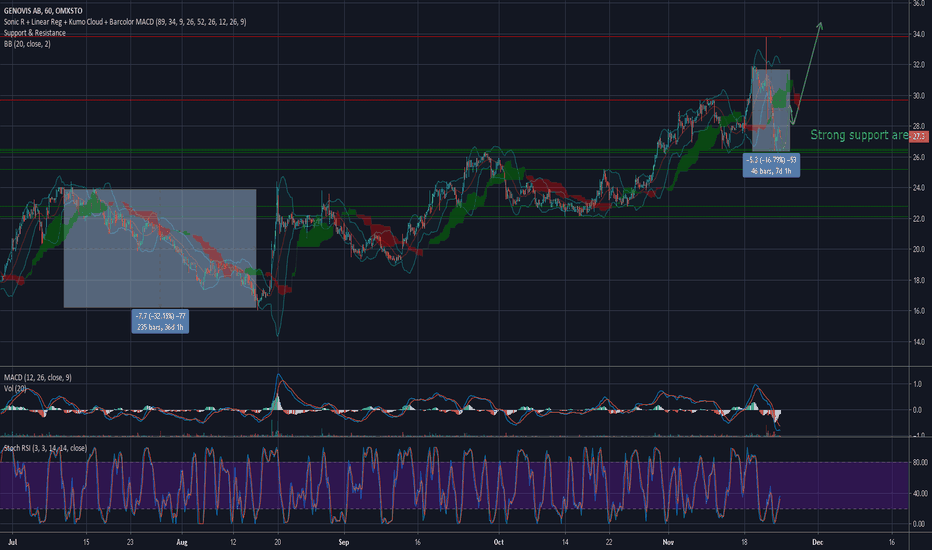The width and height of the screenshot is (932, 550).
Task: Click the Sep label on time axis
Action: coord(344,542)
